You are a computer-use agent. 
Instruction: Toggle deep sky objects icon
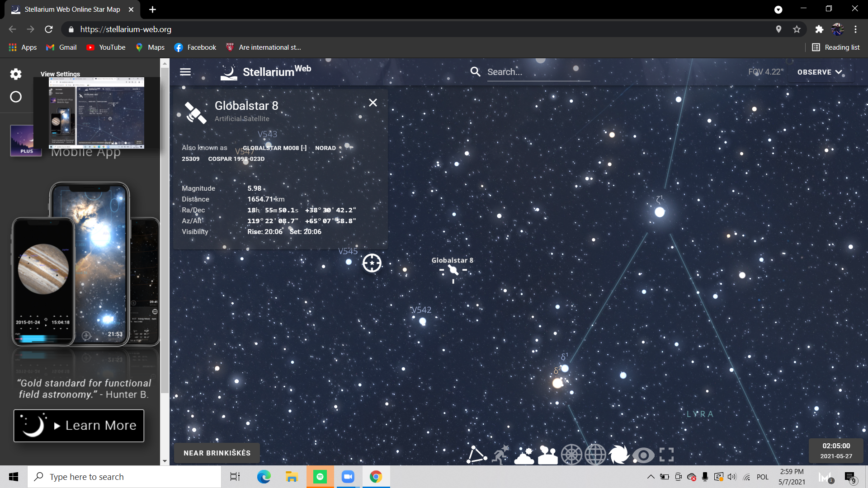pos(619,455)
